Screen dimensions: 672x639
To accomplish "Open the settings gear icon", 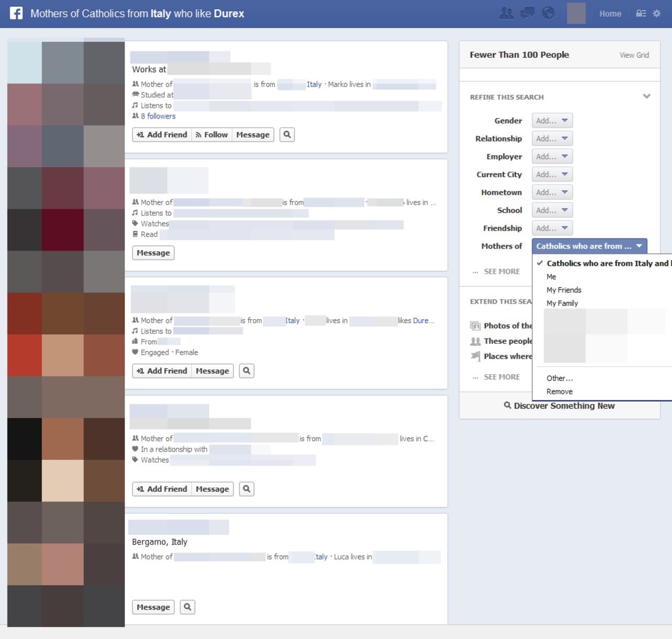I will pyautogui.click(x=657, y=13).
